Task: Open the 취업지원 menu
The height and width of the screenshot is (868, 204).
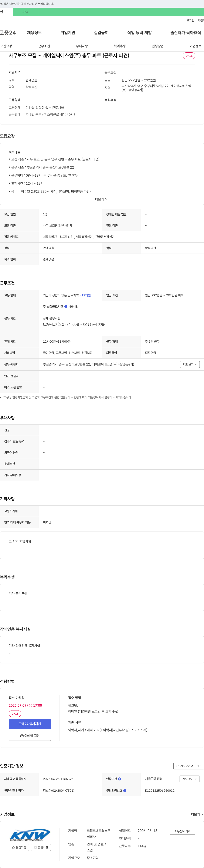Action: (68, 33)
